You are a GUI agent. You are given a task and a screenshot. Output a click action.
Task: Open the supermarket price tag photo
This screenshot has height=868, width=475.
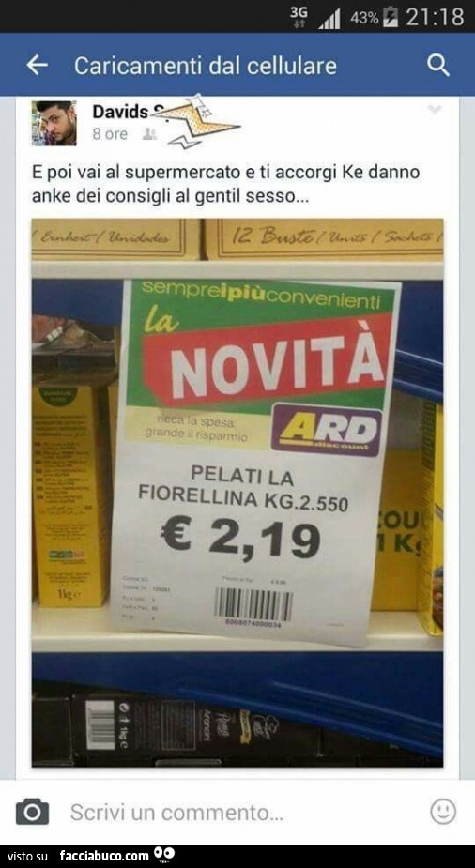(x=237, y=493)
